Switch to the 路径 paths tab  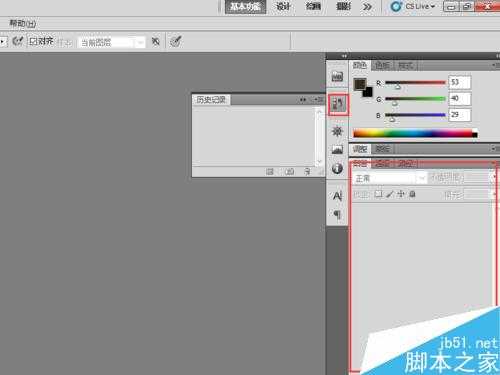coord(405,164)
